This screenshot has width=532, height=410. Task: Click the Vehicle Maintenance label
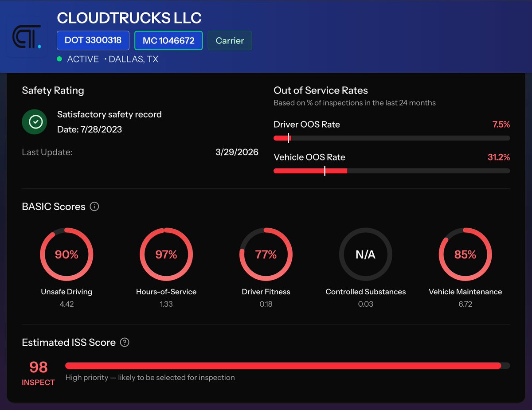pyautogui.click(x=465, y=292)
